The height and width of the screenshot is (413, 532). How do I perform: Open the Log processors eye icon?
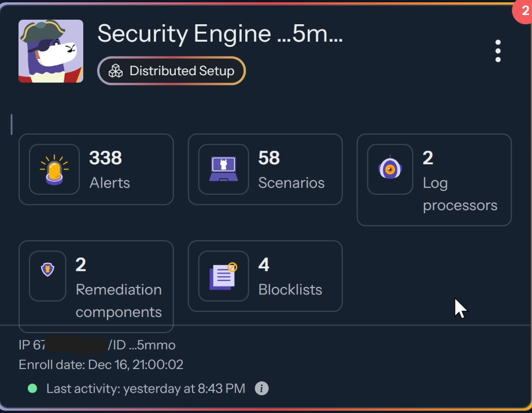[x=390, y=169]
